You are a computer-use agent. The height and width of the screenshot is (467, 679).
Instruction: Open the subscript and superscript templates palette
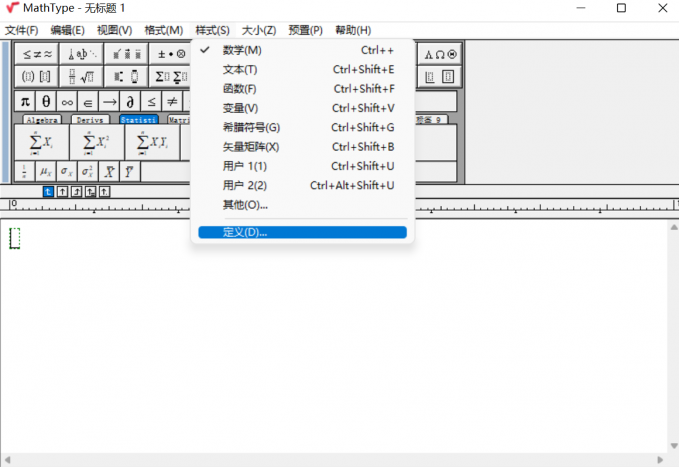click(126, 77)
